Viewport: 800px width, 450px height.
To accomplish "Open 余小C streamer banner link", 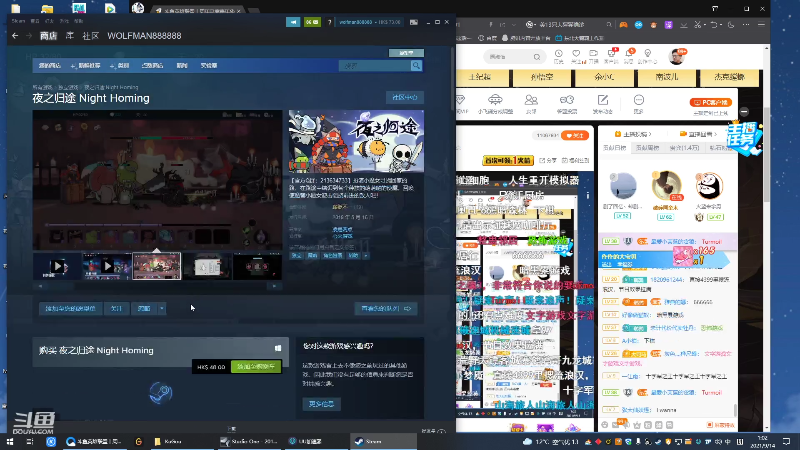I will click(604, 77).
